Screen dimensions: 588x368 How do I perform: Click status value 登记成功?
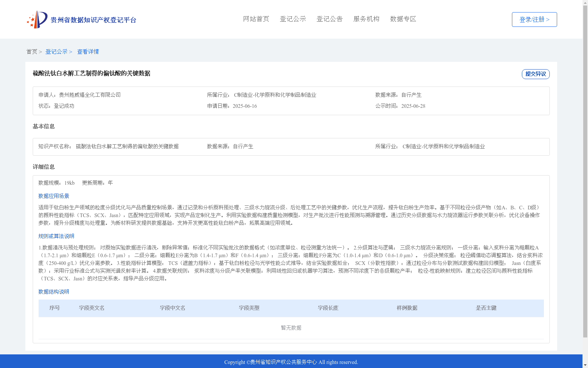64,106
